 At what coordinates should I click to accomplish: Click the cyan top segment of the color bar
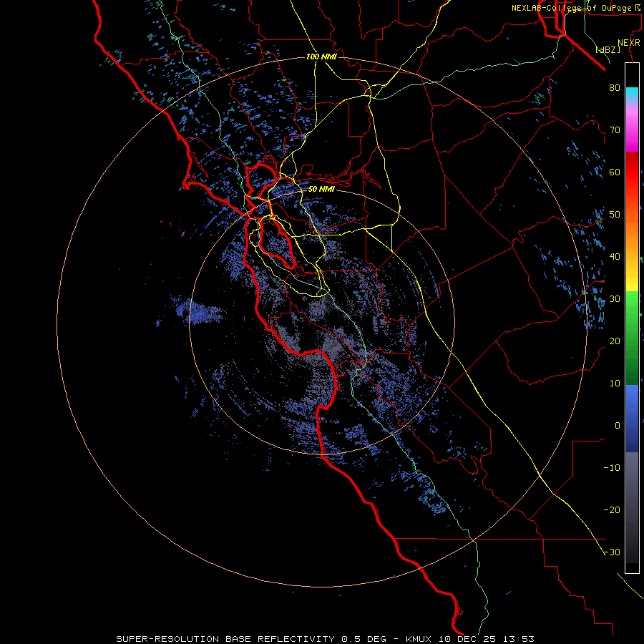(632, 94)
